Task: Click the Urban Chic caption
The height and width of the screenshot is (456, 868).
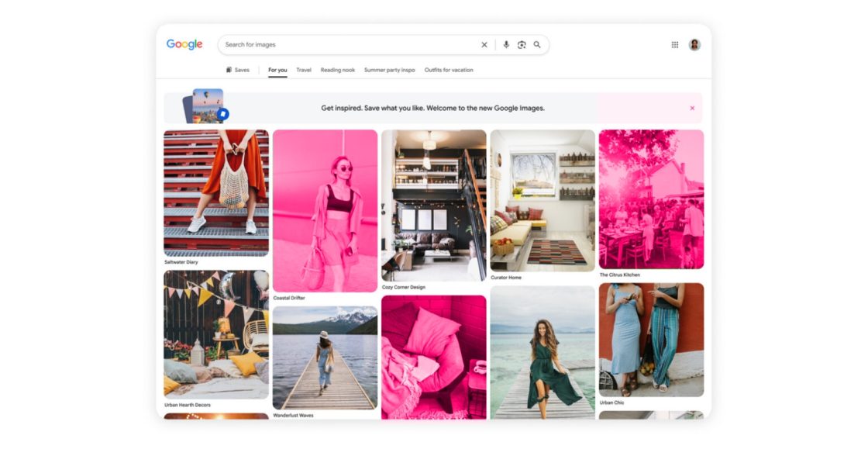Action: [x=611, y=402]
